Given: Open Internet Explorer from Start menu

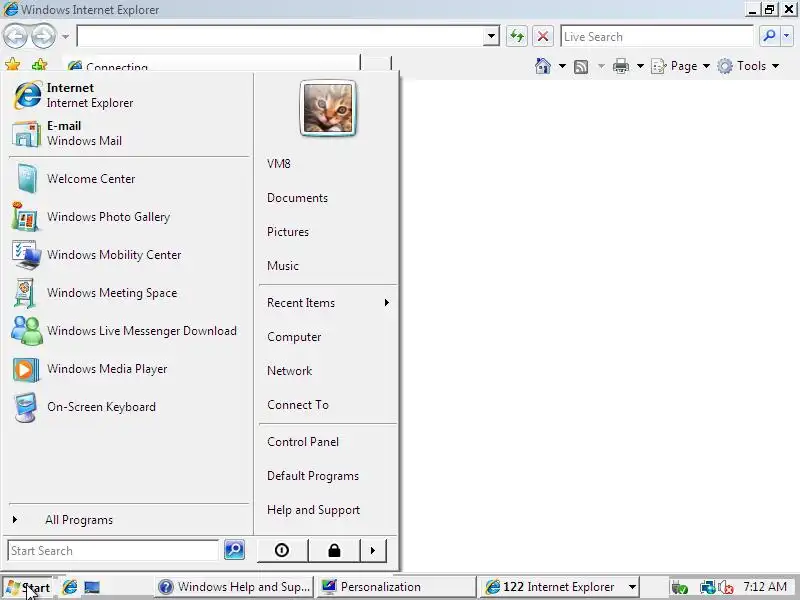Looking at the screenshot, I should [x=128, y=95].
